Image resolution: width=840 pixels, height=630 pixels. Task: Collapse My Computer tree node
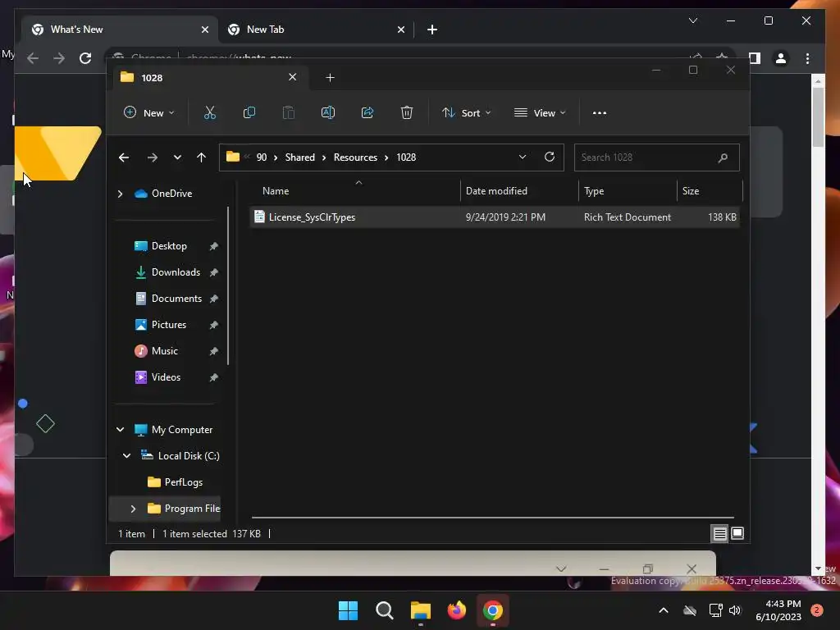click(120, 430)
